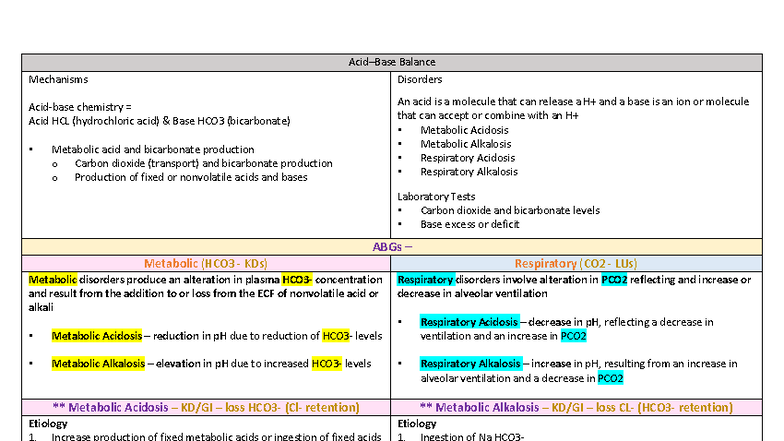Click 'Carbon dioxide (transport) and bicarbonate production' line
This screenshot has height=441, width=784.
tap(204, 164)
